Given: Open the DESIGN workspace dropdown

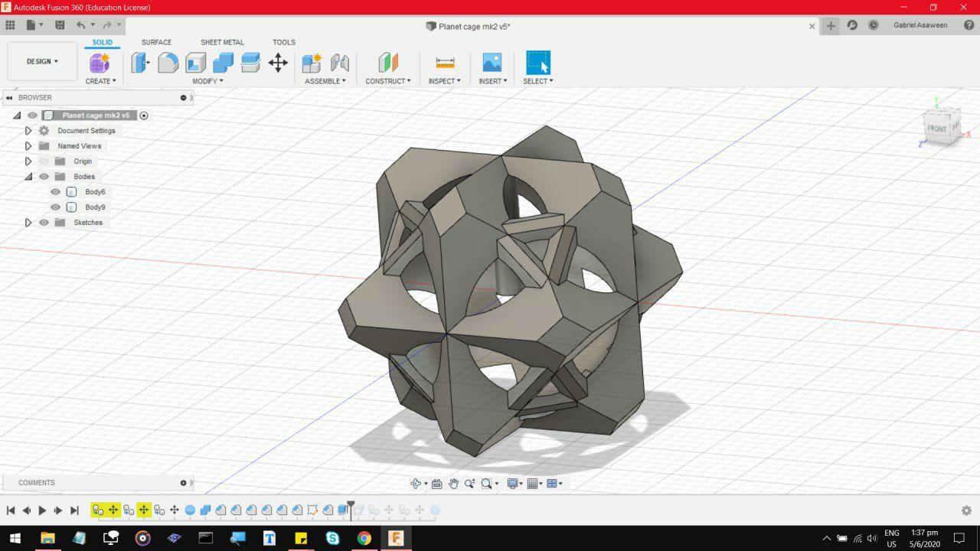Looking at the screenshot, I should click(42, 61).
